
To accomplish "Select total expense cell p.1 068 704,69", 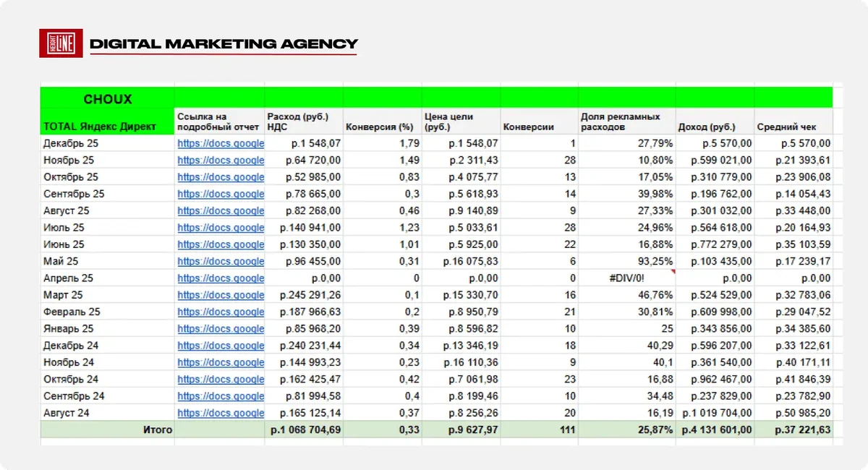I will pyautogui.click(x=304, y=430).
